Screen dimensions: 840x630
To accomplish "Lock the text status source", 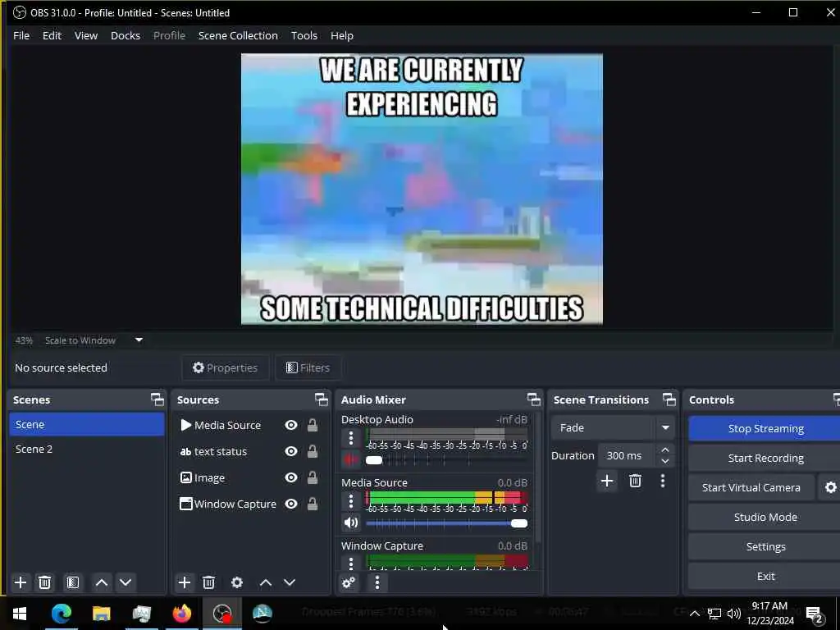I will point(313,451).
